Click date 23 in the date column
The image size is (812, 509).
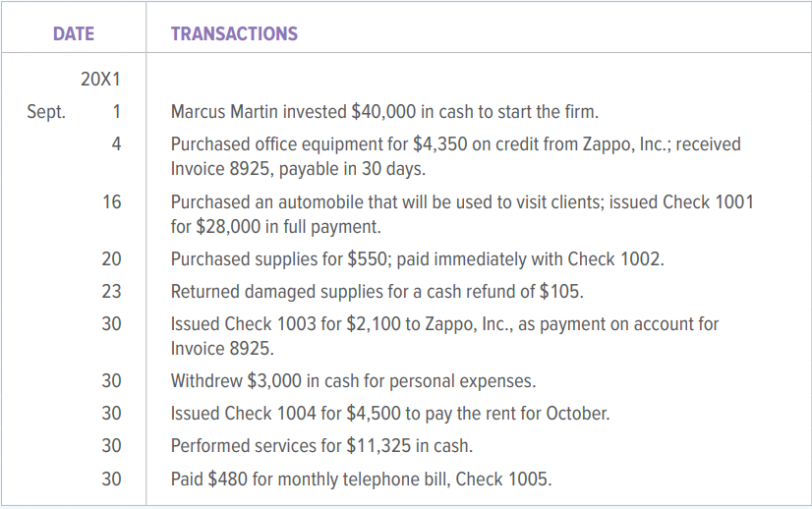111,292
